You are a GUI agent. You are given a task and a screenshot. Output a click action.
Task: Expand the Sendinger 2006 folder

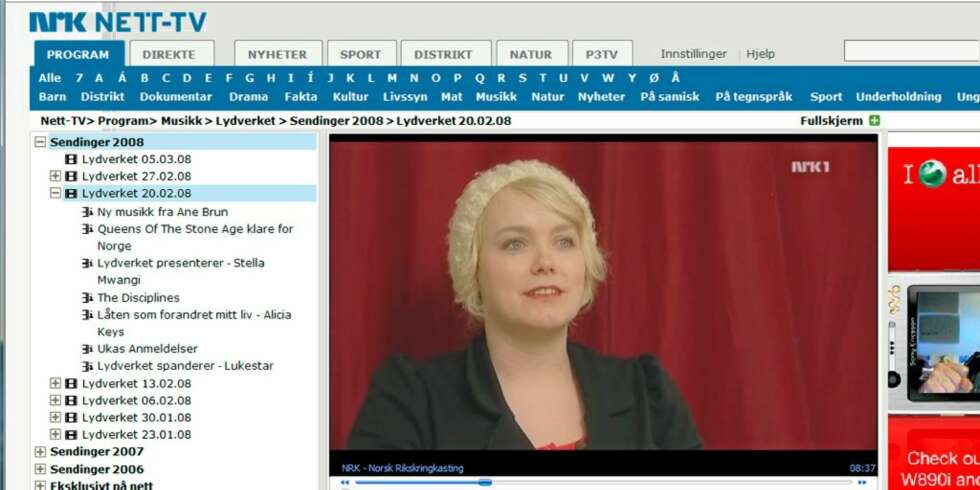[41, 469]
